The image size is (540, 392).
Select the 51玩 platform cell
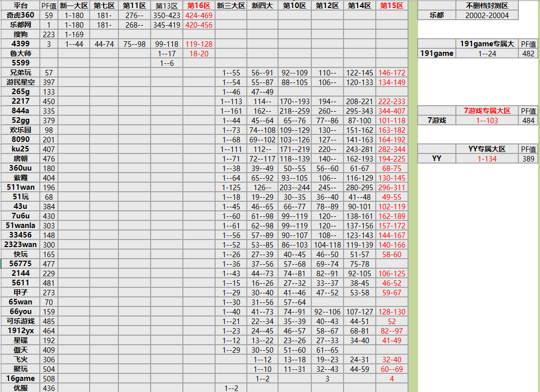click(20, 197)
